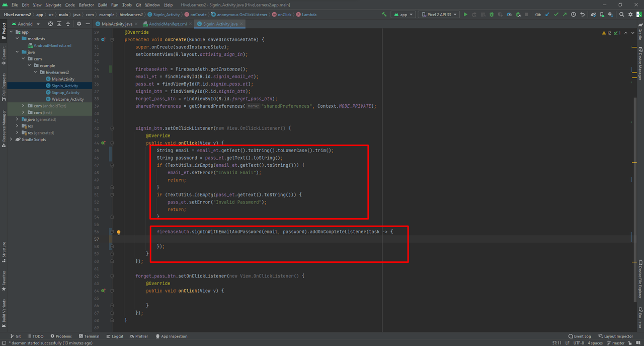The width and height of the screenshot is (644, 346).
Task: Open Welcome_Activity in project tree
Action: point(67,99)
